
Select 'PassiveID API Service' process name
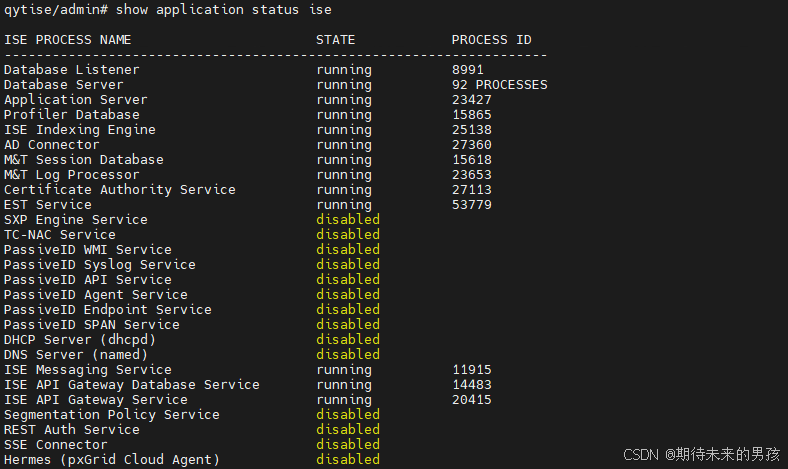[x=88, y=280]
